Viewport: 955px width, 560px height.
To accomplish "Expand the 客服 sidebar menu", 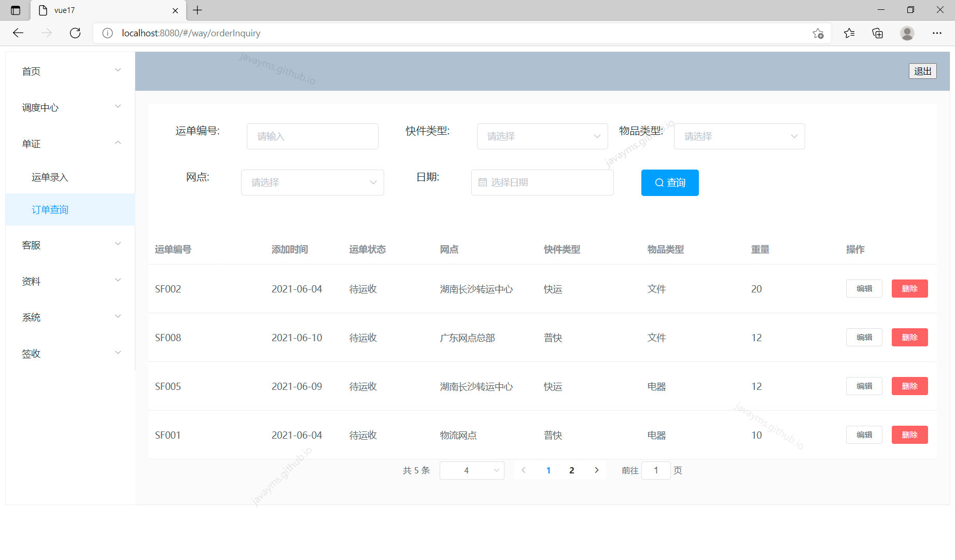I will coord(70,245).
